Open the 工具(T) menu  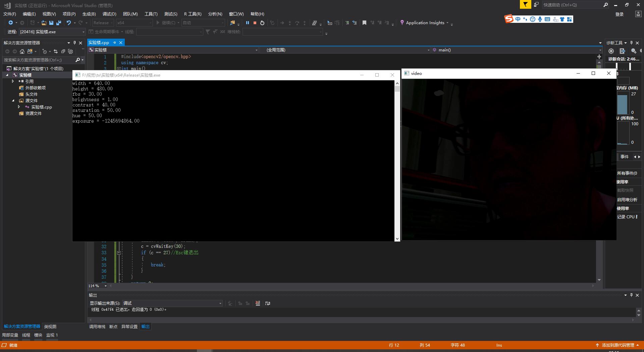click(x=151, y=14)
